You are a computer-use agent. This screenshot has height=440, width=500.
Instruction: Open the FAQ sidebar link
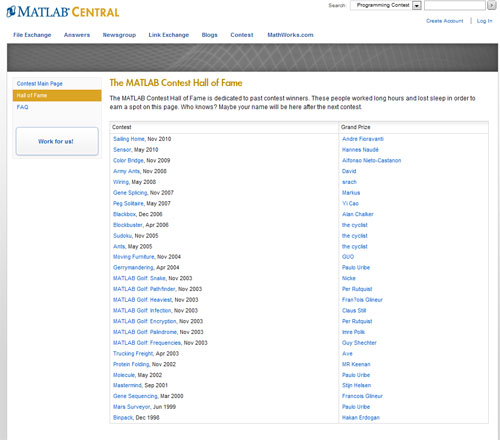click(22, 107)
